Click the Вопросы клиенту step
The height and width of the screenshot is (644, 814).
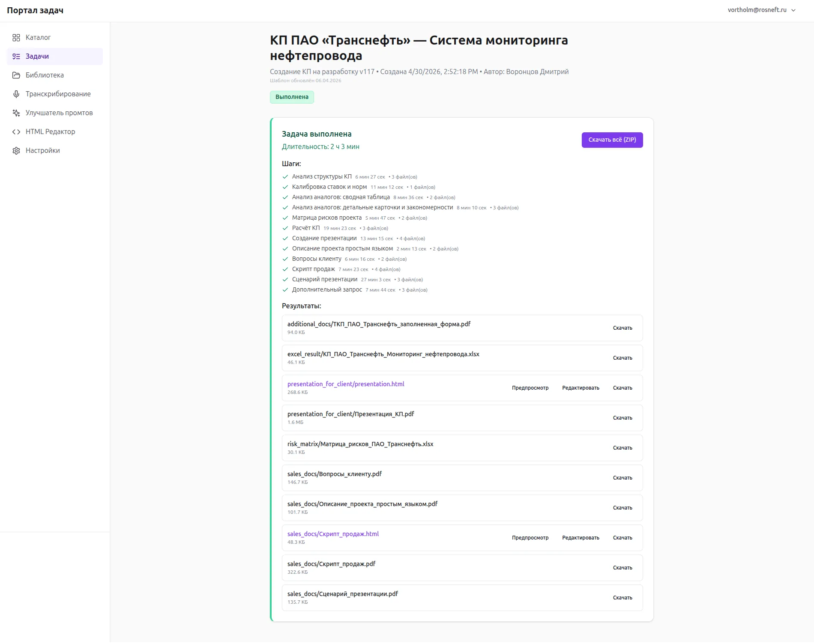click(x=317, y=259)
